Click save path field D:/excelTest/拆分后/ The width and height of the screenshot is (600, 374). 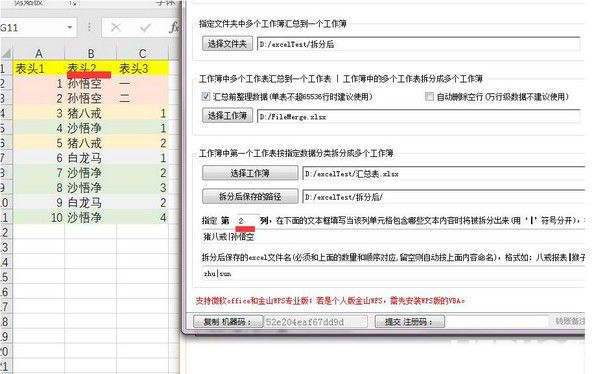[x=443, y=197]
